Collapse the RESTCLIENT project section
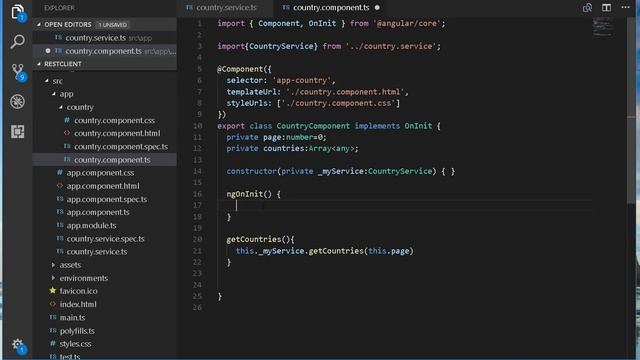The height and width of the screenshot is (360, 640). 39,64
